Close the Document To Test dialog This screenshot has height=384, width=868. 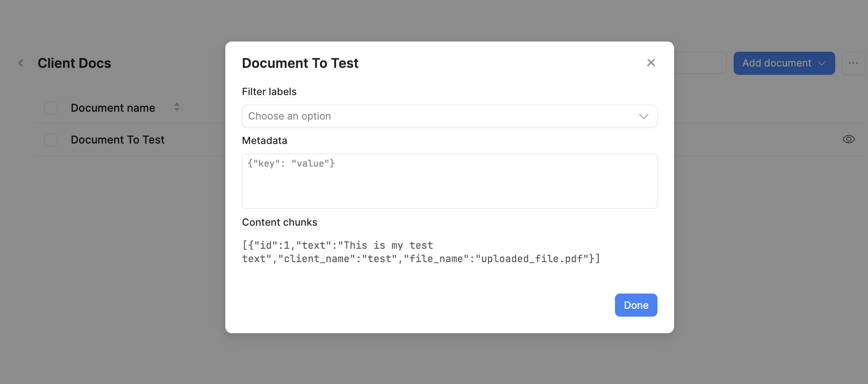point(651,63)
